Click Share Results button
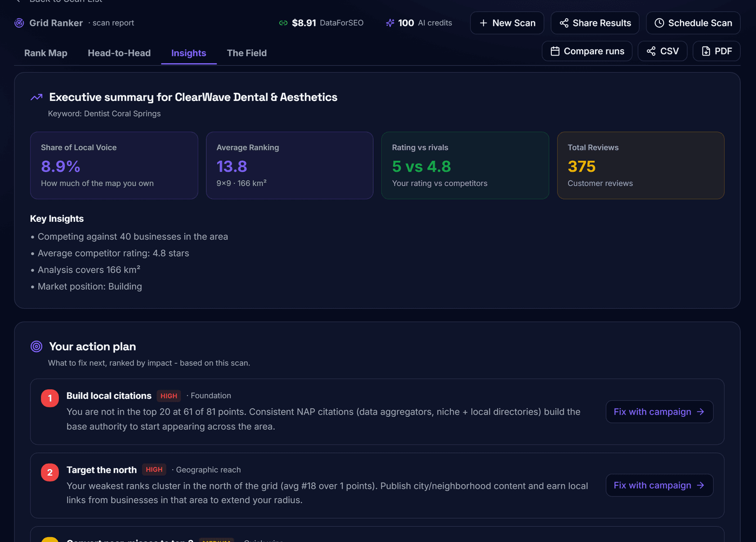 [x=595, y=23]
